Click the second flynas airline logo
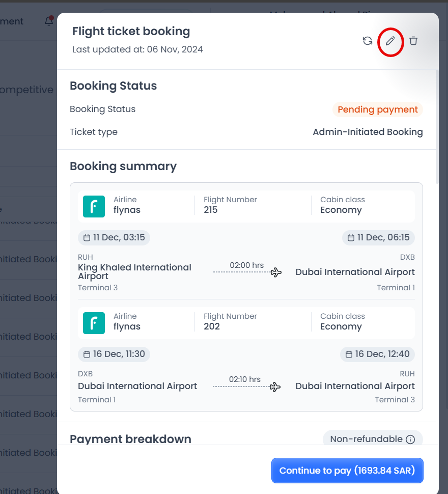The height and width of the screenshot is (494, 448). click(94, 323)
